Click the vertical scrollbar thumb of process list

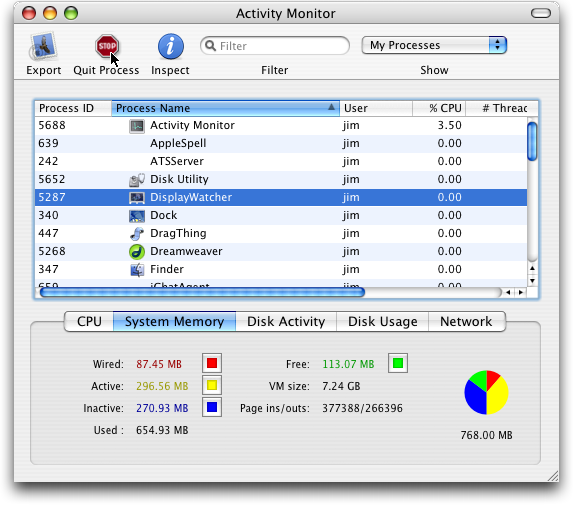[532, 141]
